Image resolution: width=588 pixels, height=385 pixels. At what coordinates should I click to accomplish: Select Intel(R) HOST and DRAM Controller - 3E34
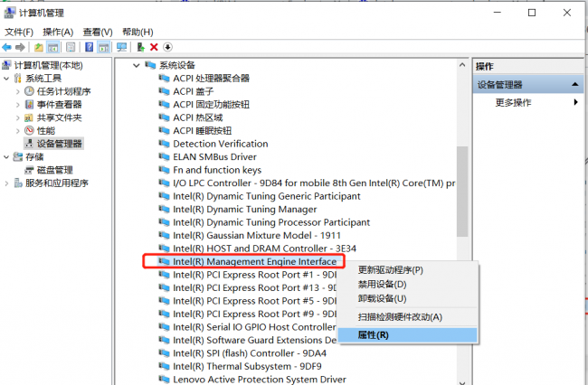(264, 249)
